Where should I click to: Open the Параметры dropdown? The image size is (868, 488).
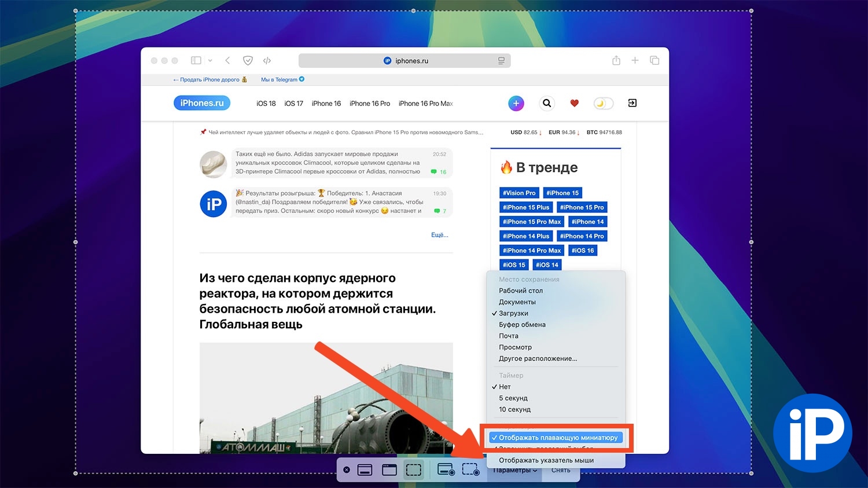[x=515, y=470]
